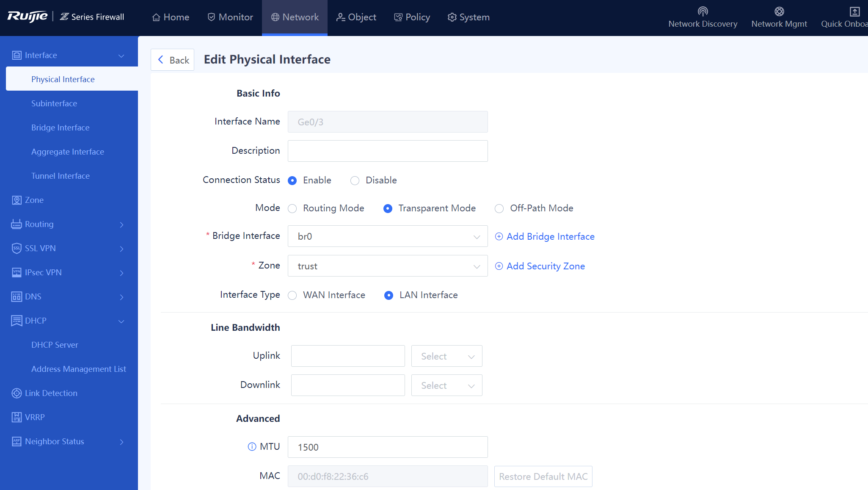The width and height of the screenshot is (868, 490).
Task: Open DHCP Server in sidebar
Action: (x=55, y=345)
